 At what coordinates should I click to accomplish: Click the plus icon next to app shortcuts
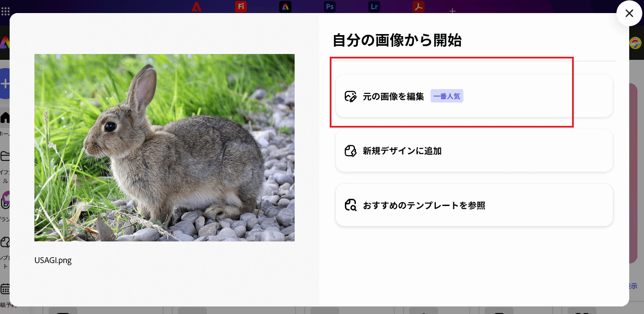[452, 11]
